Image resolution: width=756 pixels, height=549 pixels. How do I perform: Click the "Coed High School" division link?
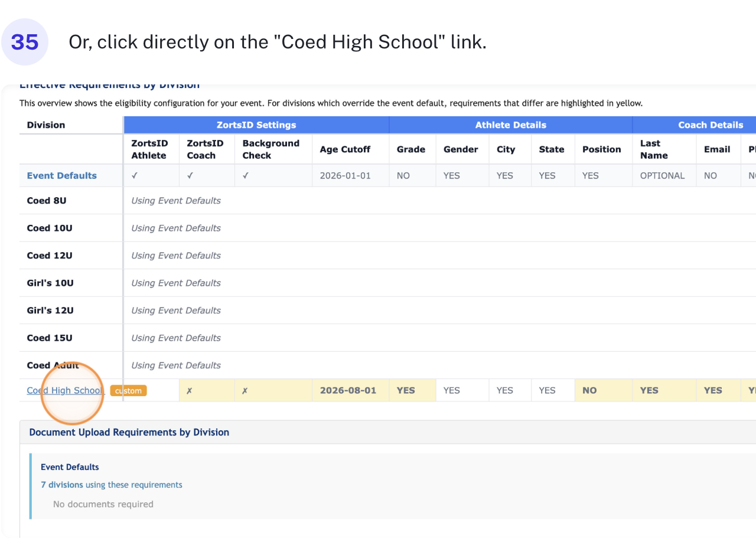point(65,391)
